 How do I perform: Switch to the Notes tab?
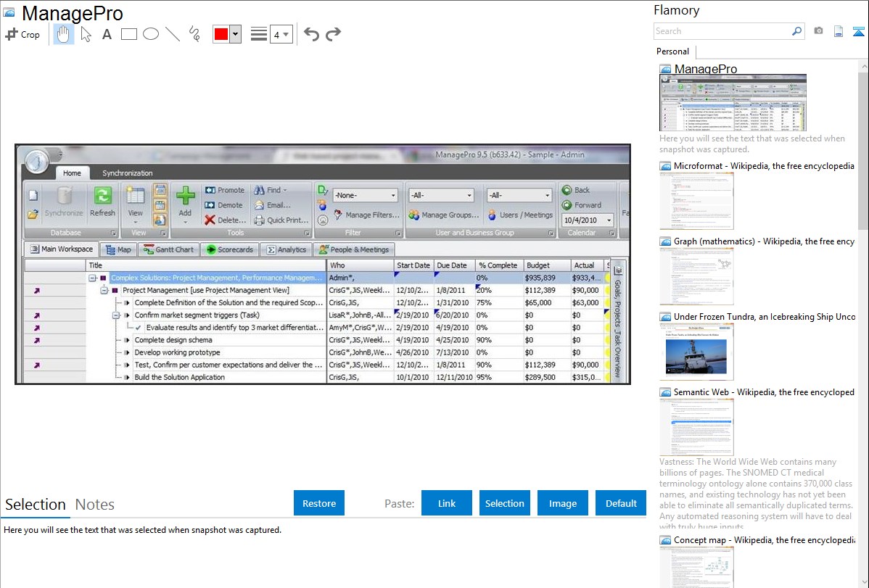click(x=95, y=505)
